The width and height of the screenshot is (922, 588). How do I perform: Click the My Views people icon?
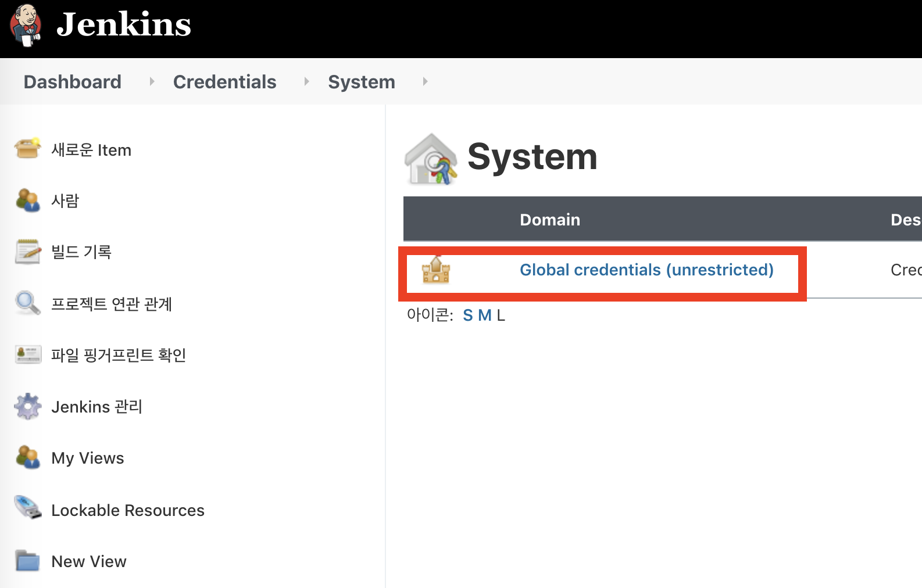pos(27,457)
